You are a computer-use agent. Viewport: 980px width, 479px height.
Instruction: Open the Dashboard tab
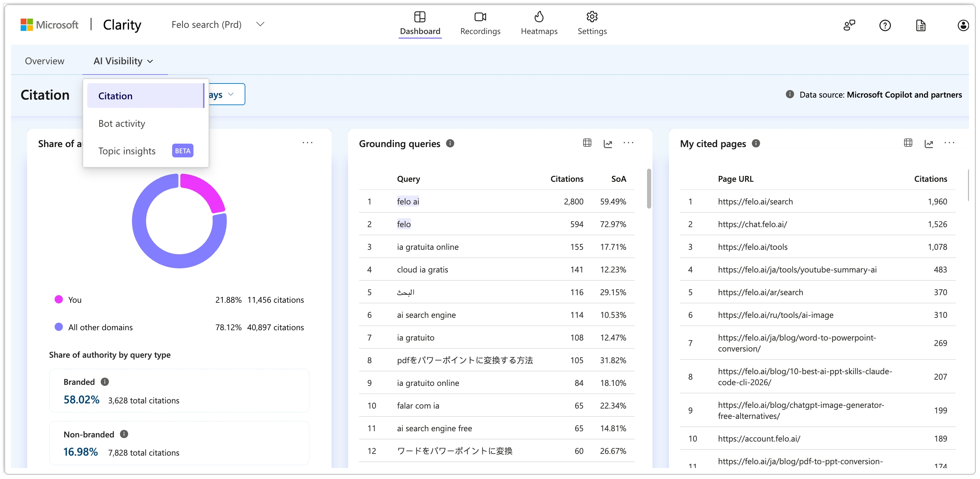[x=420, y=24]
